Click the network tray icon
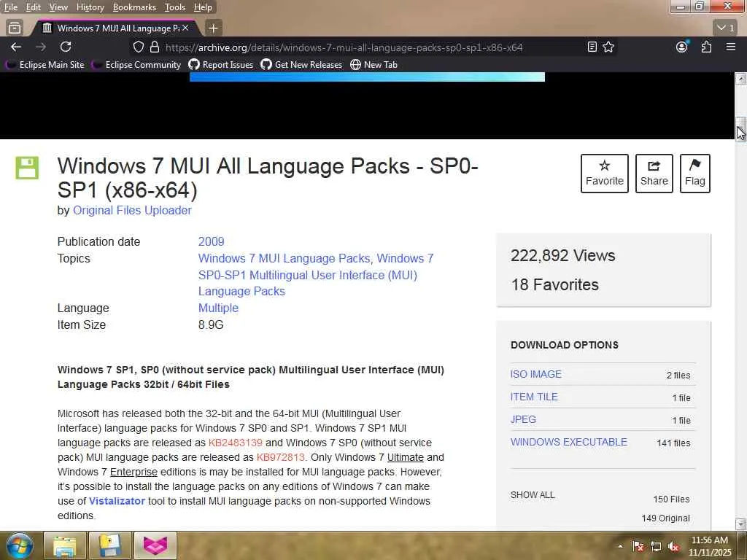747x560 pixels. coord(656,547)
